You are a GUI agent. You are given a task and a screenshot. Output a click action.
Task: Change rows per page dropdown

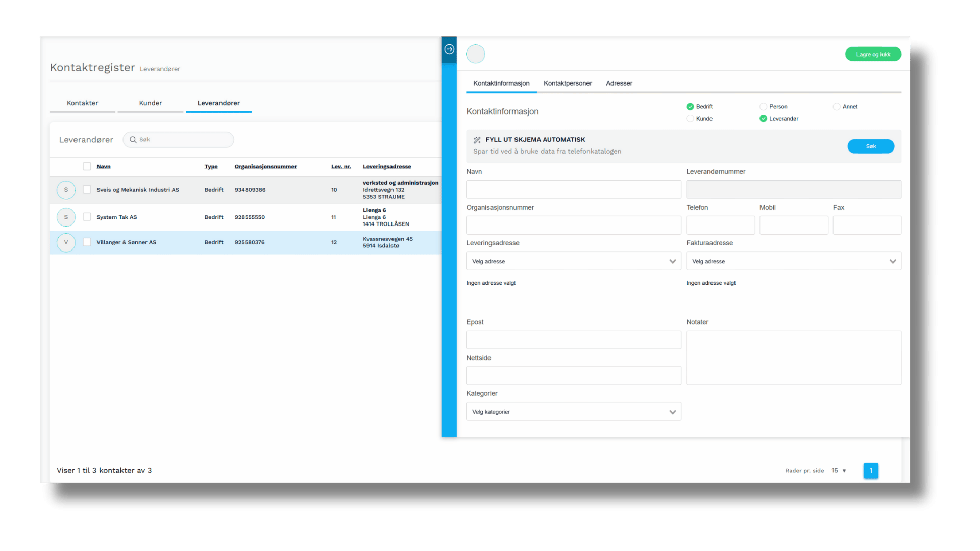pos(839,471)
